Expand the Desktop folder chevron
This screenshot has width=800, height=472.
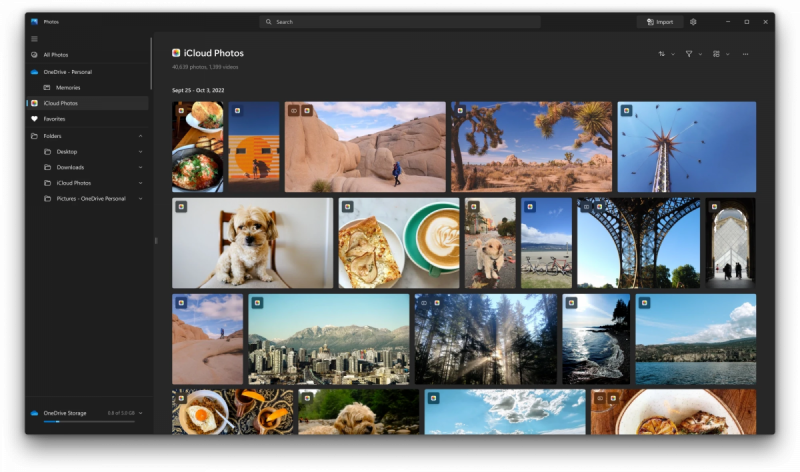[x=140, y=152]
